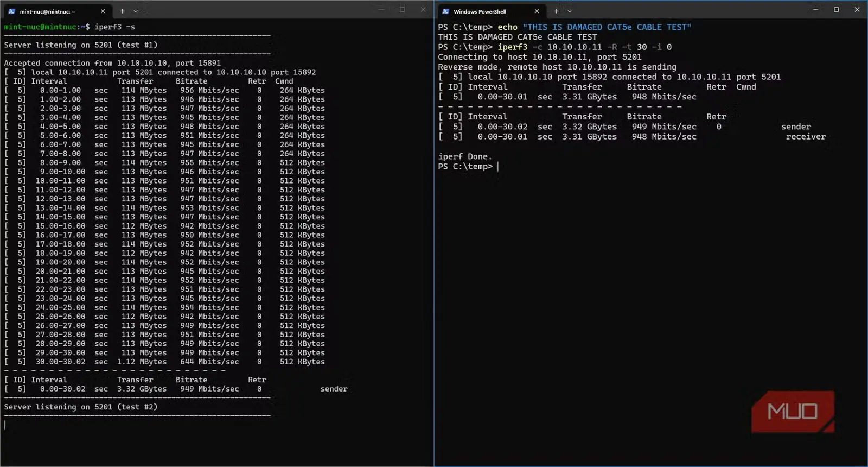Close the PowerShell window
The image size is (868, 467).
[857, 9]
